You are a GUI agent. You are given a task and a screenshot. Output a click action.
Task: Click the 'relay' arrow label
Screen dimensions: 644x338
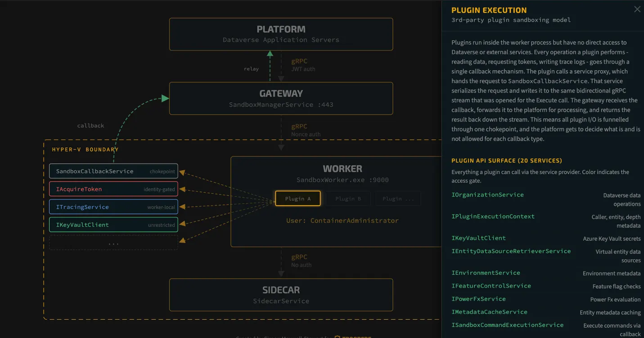tap(251, 69)
